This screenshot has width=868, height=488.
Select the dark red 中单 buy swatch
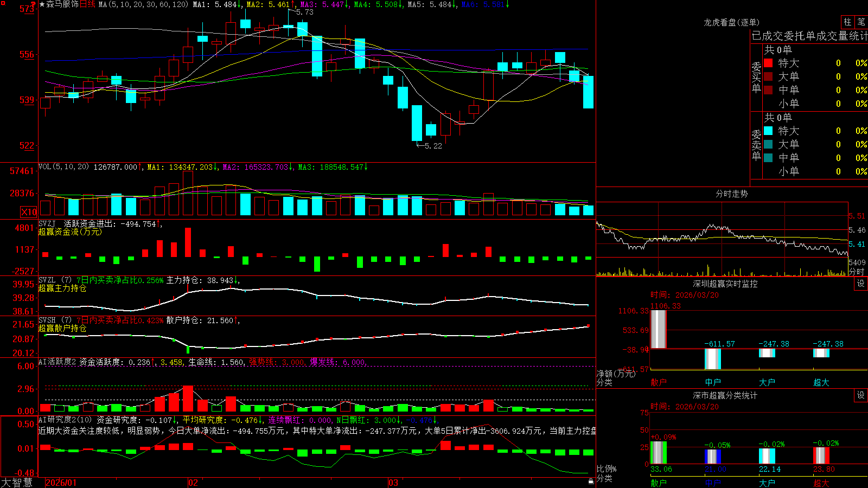point(768,90)
